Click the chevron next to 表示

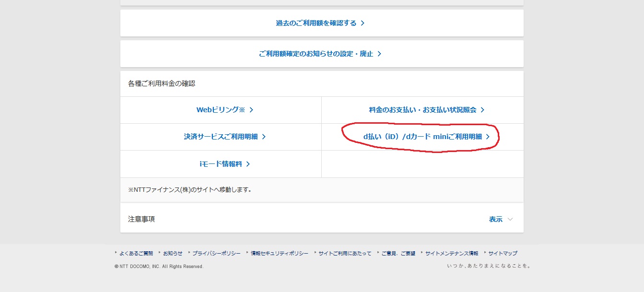point(510,219)
